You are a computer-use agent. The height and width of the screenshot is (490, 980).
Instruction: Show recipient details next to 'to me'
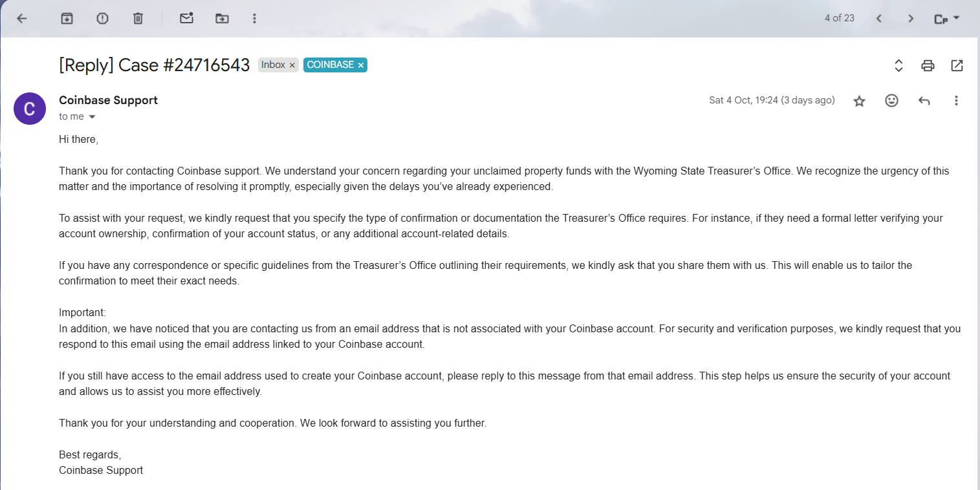(x=92, y=117)
